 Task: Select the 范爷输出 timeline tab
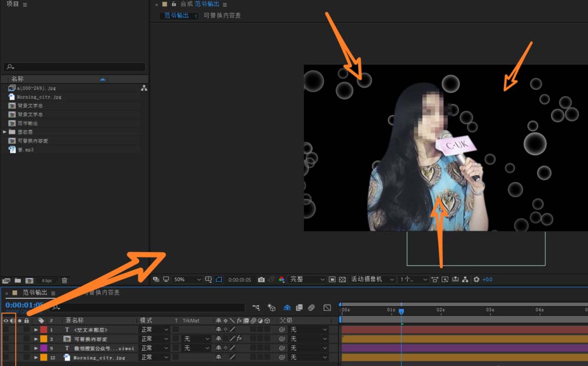tap(35, 293)
